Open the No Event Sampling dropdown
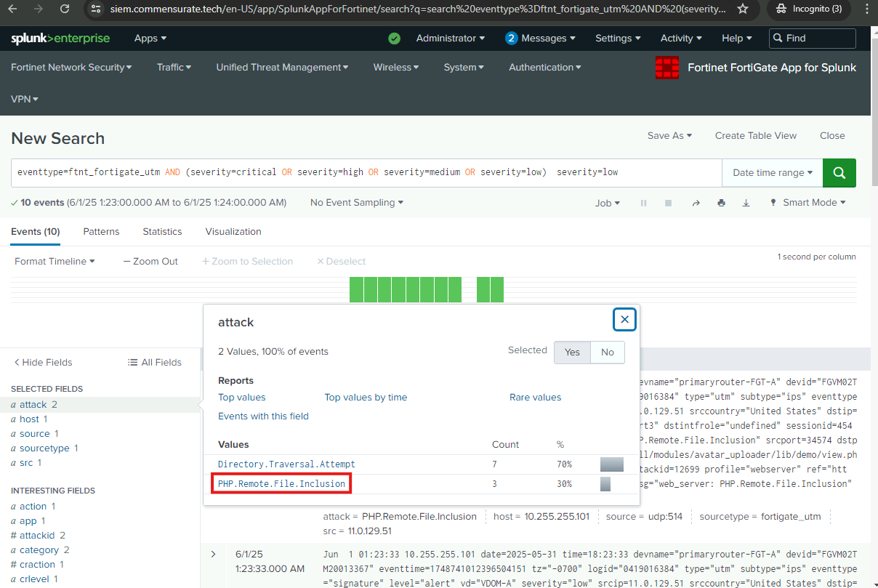 [356, 203]
